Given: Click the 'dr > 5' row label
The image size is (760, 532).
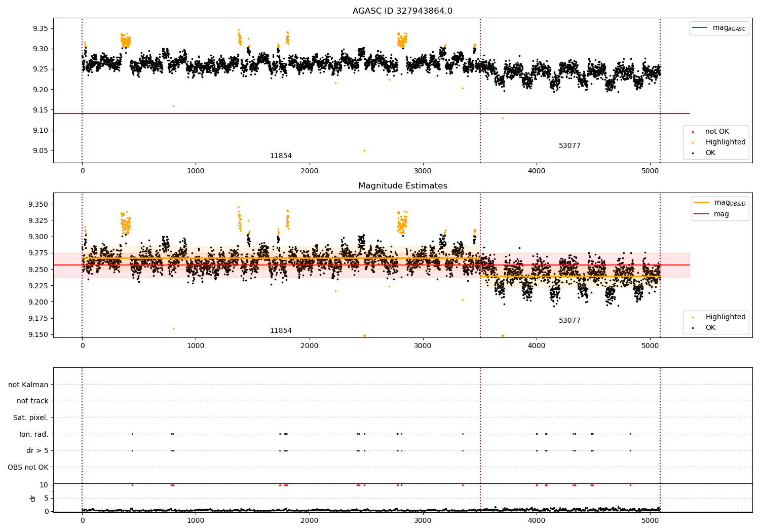Looking at the screenshot, I should pos(37,450).
